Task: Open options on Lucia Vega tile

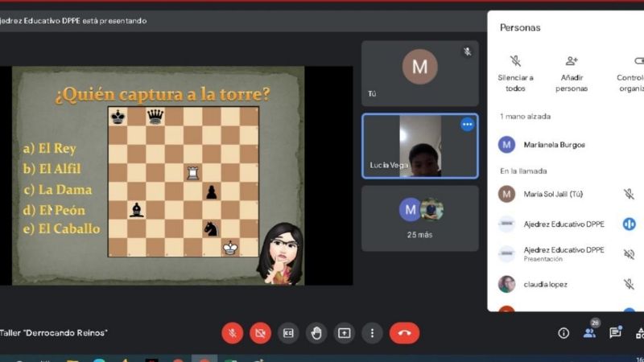Action: click(468, 125)
